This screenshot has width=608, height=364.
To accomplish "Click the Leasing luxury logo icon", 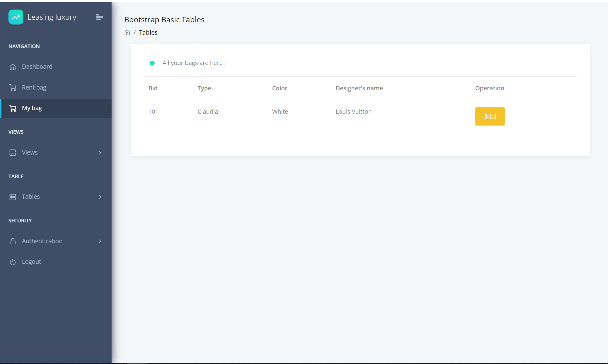I will click(x=16, y=17).
